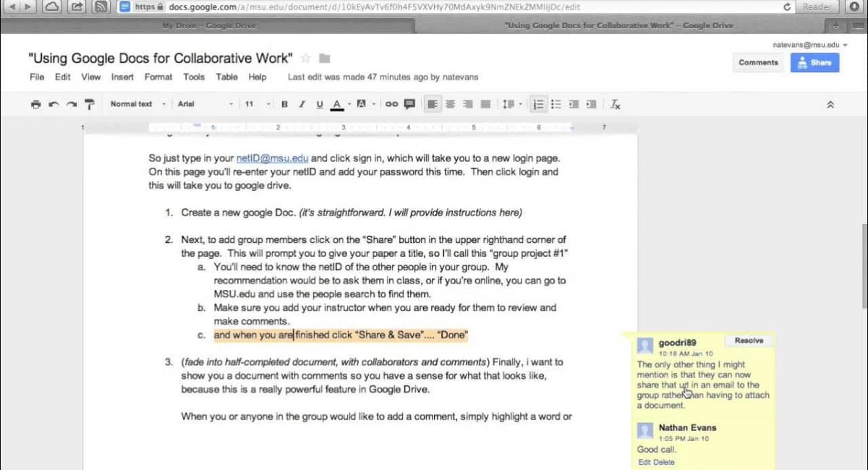Image resolution: width=868 pixels, height=470 pixels.
Task: Open the Insert menu
Action: (122, 77)
